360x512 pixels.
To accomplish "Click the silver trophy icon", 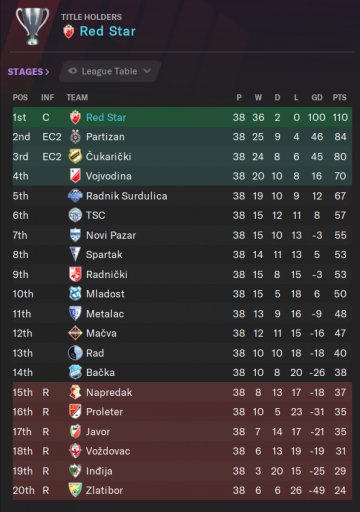I will [x=32, y=26].
